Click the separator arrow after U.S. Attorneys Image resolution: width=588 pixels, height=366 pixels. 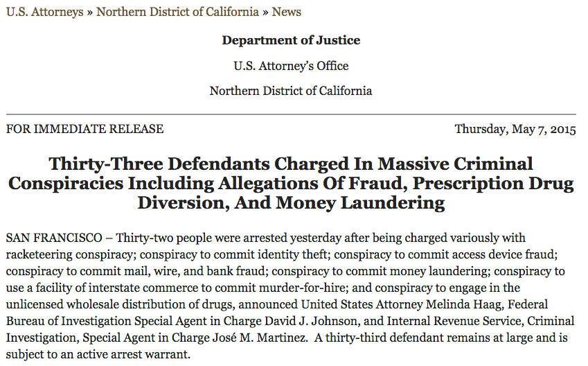coord(90,12)
